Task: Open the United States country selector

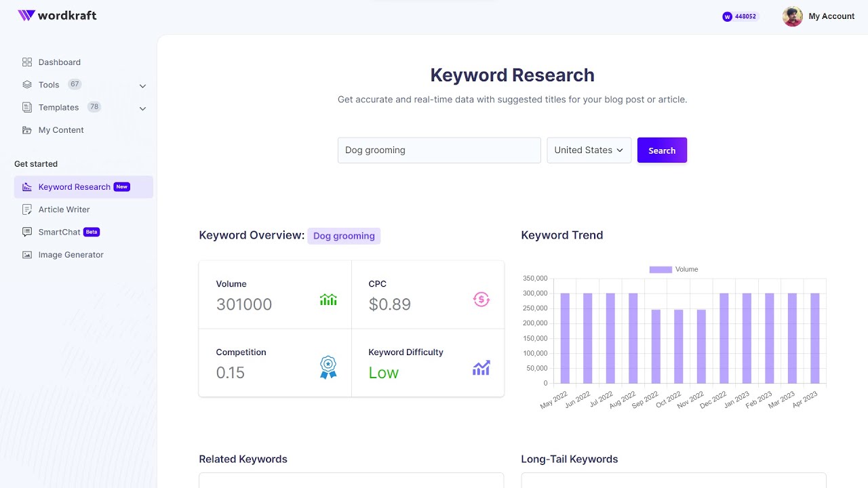Action: pyautogui.click(x=589, y=150)
